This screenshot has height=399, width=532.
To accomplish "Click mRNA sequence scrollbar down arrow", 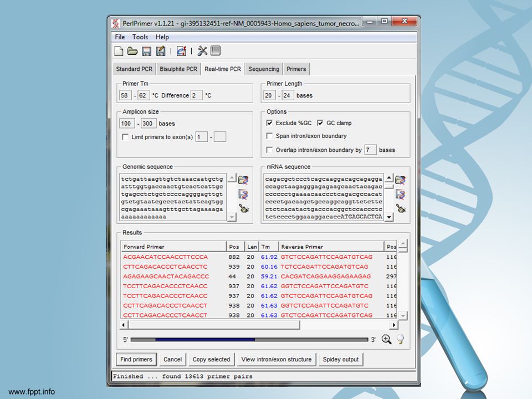I will tap(389, 217).
